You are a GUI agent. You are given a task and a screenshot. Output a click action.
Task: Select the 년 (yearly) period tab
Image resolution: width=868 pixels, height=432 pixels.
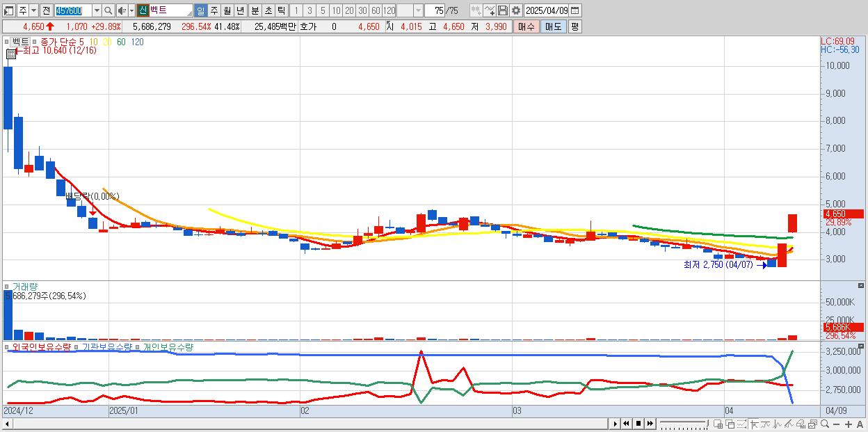240,10
